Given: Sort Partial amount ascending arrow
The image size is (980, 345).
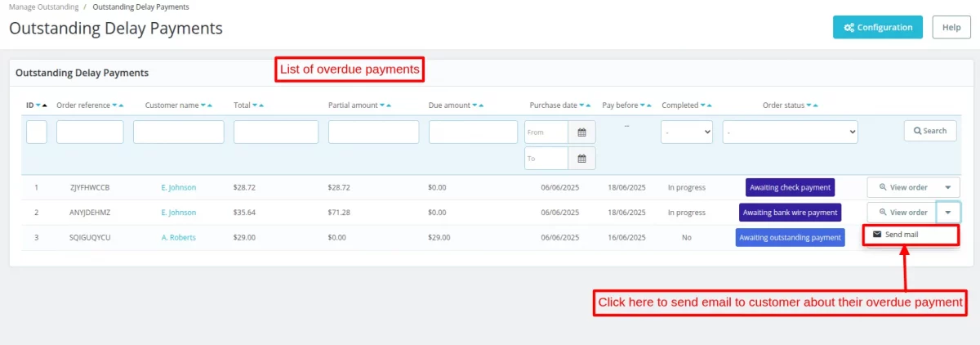Looking at the screenshot, I should pyautogui.click(x=390, y=105).
